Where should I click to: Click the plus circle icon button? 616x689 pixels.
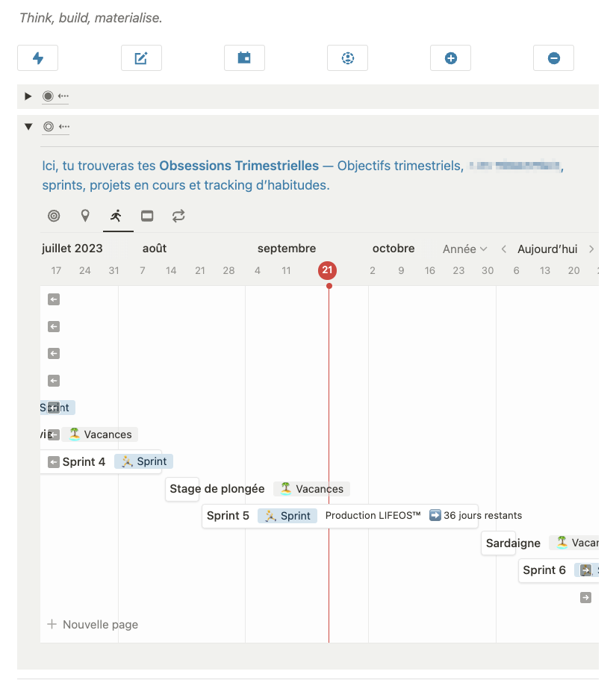pyautogui.click(x=450, y=58)
